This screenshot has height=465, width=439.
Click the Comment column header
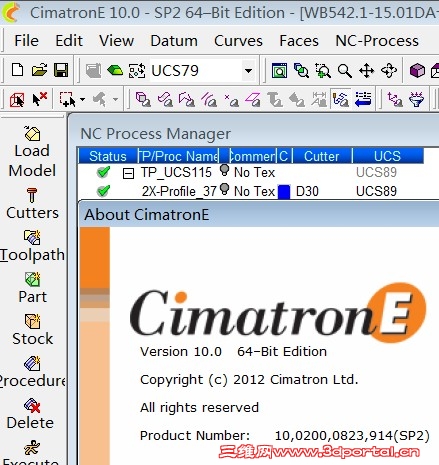pyautogui.click(x=253, y=156)
